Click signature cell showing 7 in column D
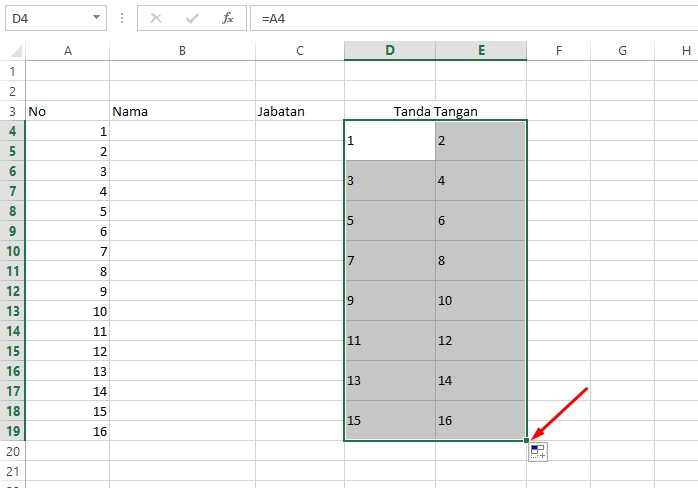 pos(390,260)
